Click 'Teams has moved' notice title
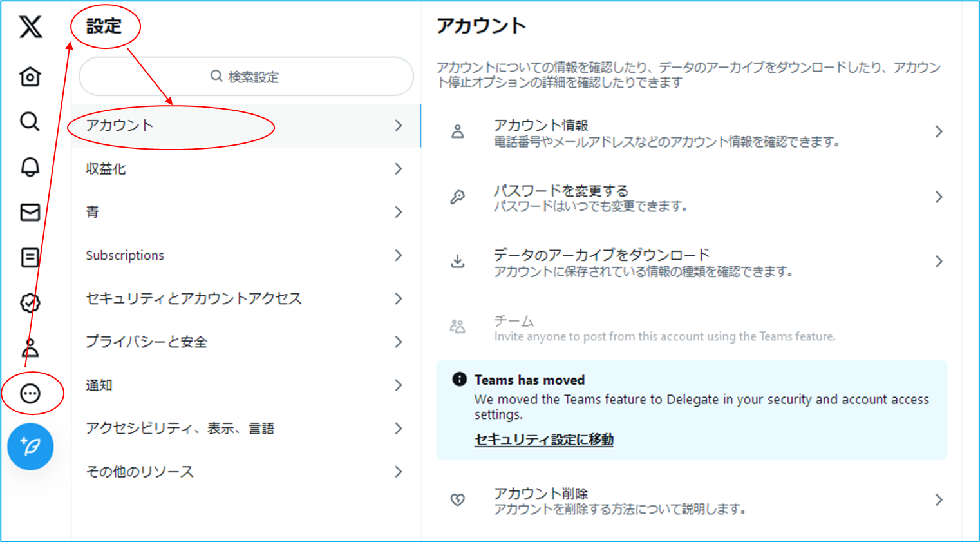 point(530,380)
